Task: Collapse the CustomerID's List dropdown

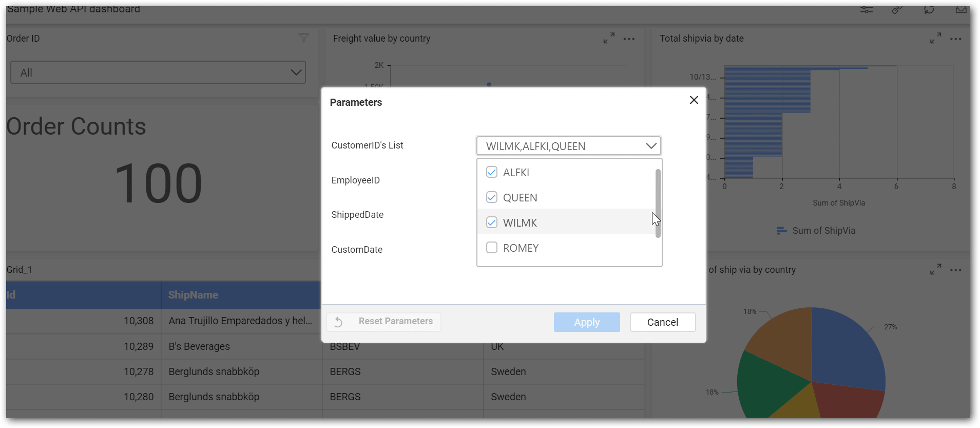Action: click(x=651, y=146)
